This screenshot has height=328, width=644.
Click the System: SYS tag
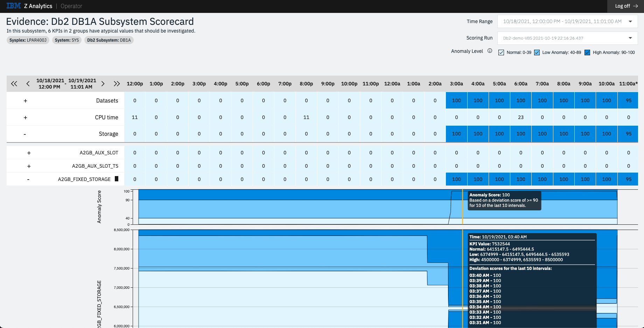(x=67, y=40)
